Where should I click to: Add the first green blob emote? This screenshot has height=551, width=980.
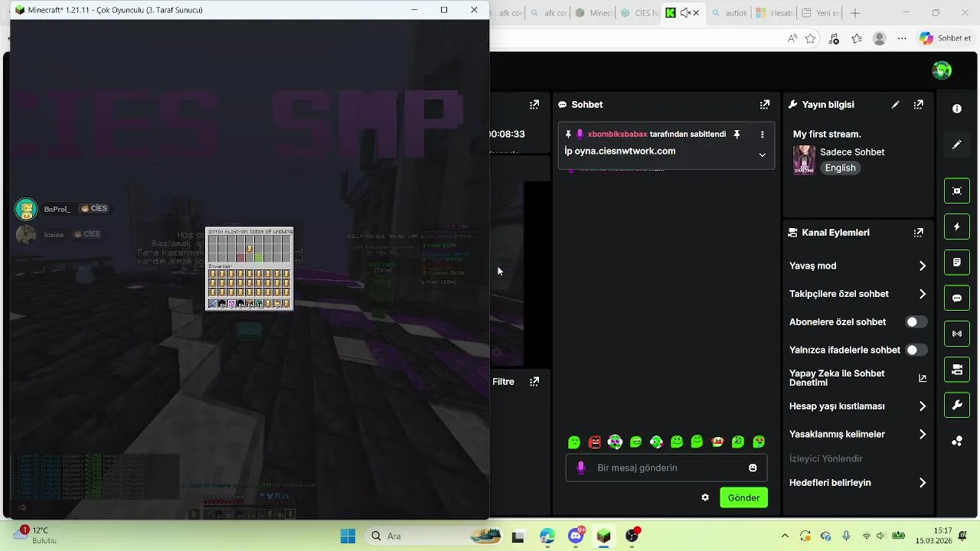[574, 442]
